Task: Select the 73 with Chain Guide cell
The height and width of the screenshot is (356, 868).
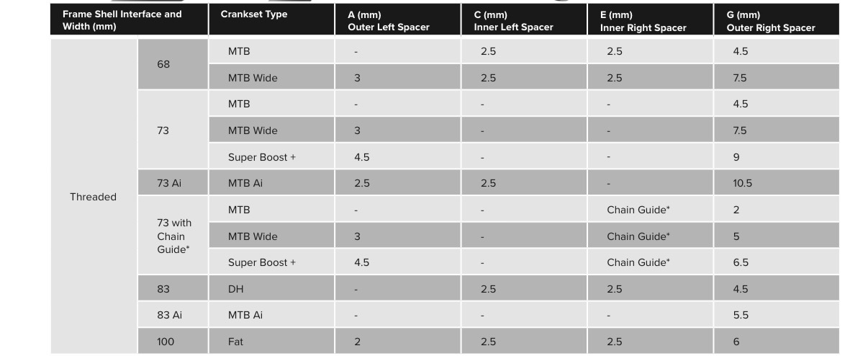Action: click(173, 236)
